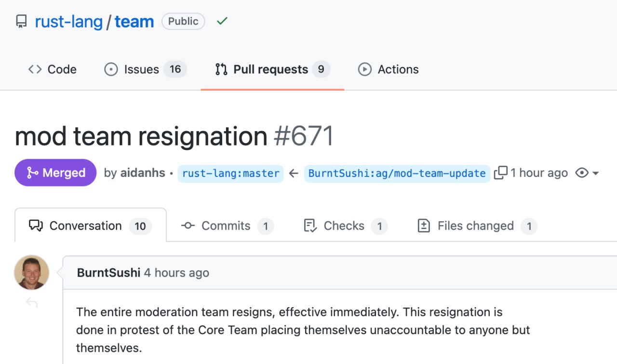The width and height of the screenshot is (617, 364).
Task: Click the eye watch icon
Action: [582, 173]
